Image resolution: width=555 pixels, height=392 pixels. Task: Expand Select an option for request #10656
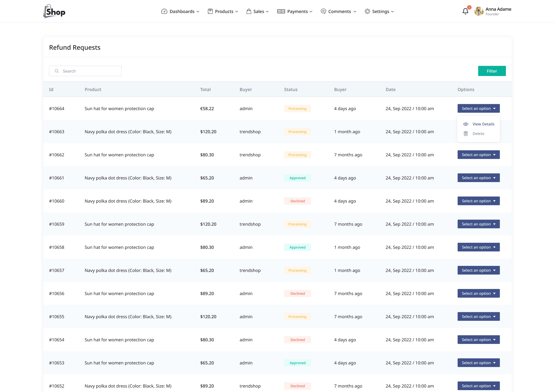[x=478, y=293]
